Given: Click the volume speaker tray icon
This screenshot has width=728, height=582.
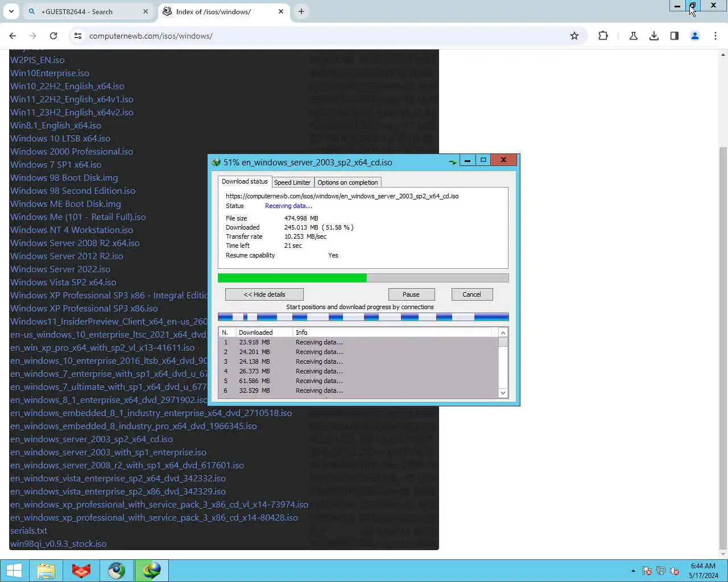Looking at the screenshot, I should coord(675,571).
